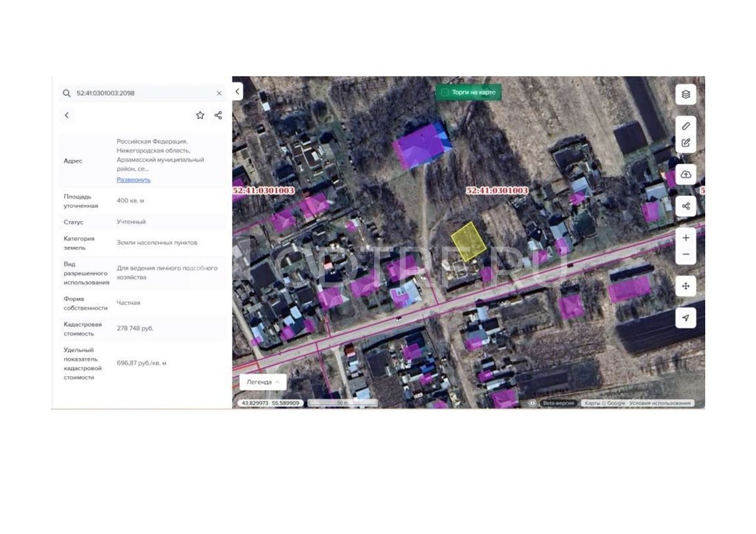Enable the "Торги на карте" checkbox
Viewport: 756px width, 534px height.
click(444, 92)
